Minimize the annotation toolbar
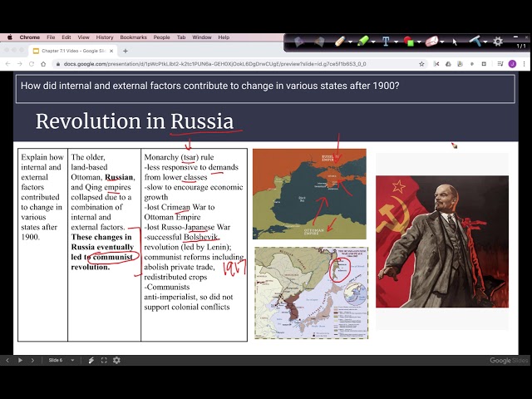Viewport: 532px width, 399px height. pyautogui.click(x=515, y=37)
